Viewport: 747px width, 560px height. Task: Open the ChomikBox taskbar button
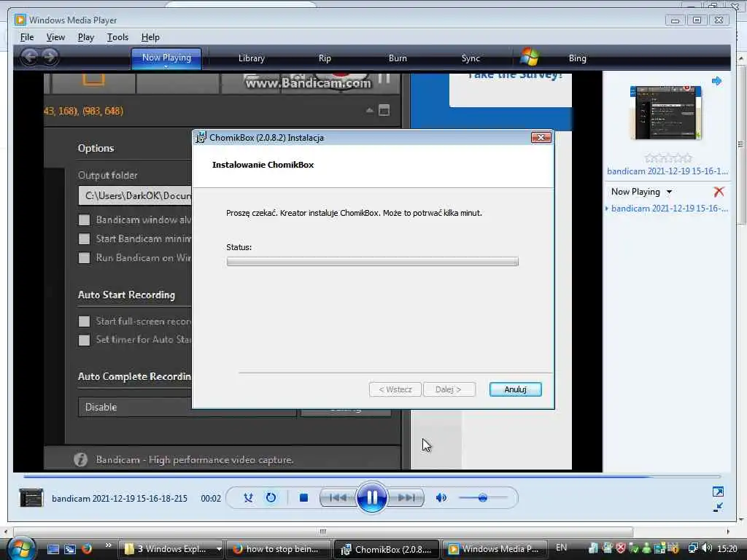tap(387, 550)
